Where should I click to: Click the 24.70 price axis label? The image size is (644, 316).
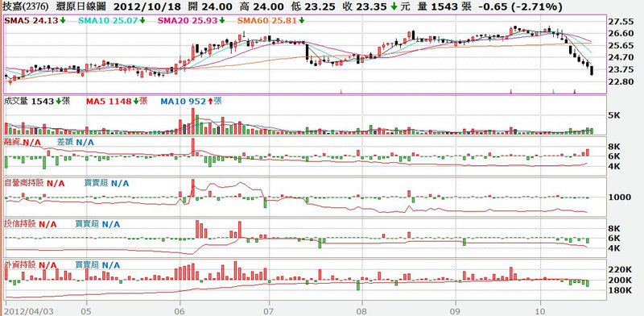pos(621,56)
